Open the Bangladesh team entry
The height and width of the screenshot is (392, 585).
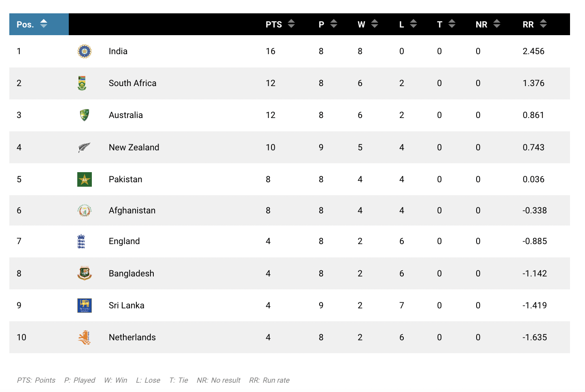[x=131, y=273]
